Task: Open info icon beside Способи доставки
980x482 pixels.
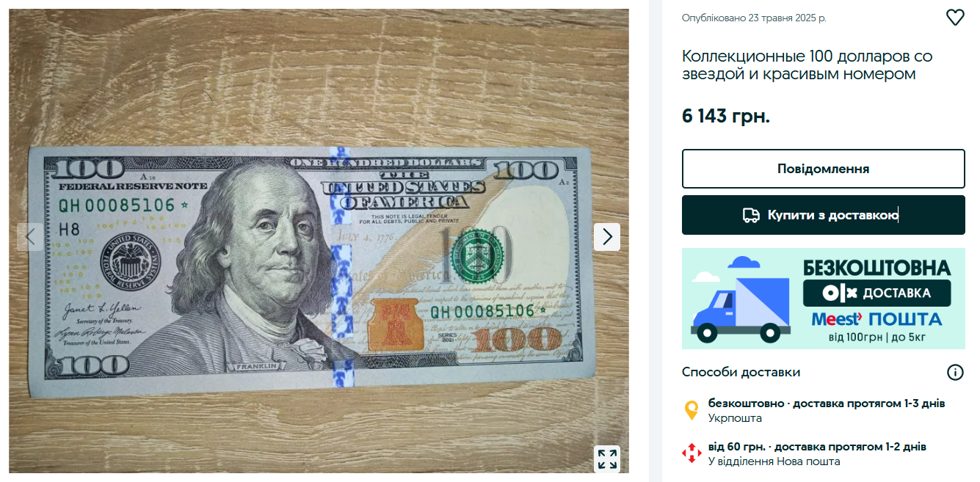Action: click(x=955, y=372)
